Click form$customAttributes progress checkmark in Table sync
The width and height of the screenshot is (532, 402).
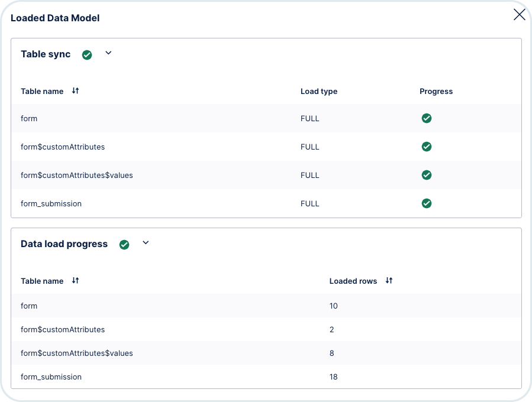pos(427,147)
